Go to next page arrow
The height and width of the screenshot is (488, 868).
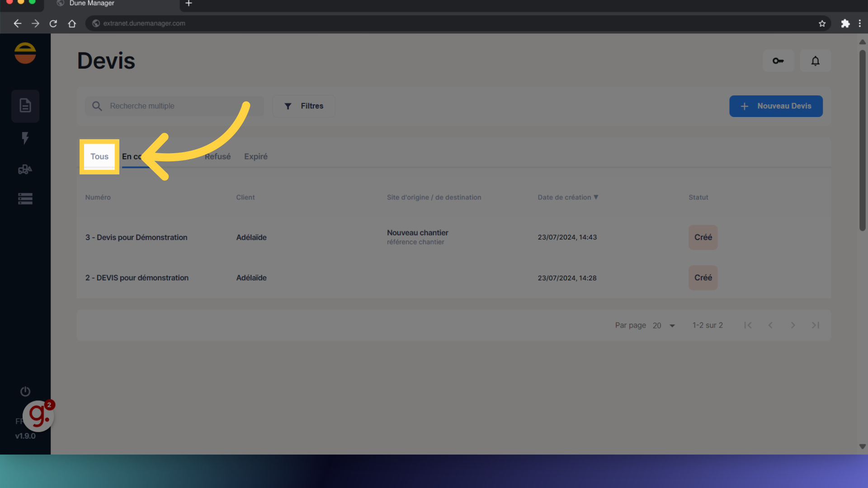[x=793, y=325]
